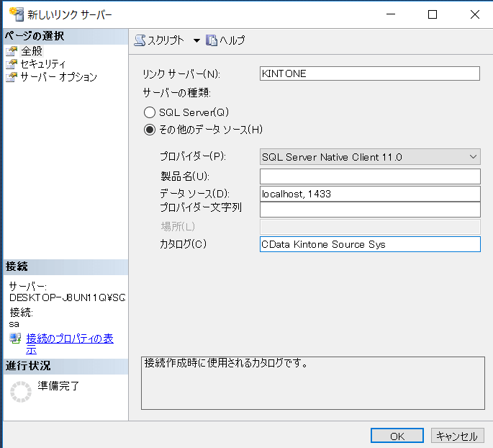Click the linked server window title icon

pos(17,14)
